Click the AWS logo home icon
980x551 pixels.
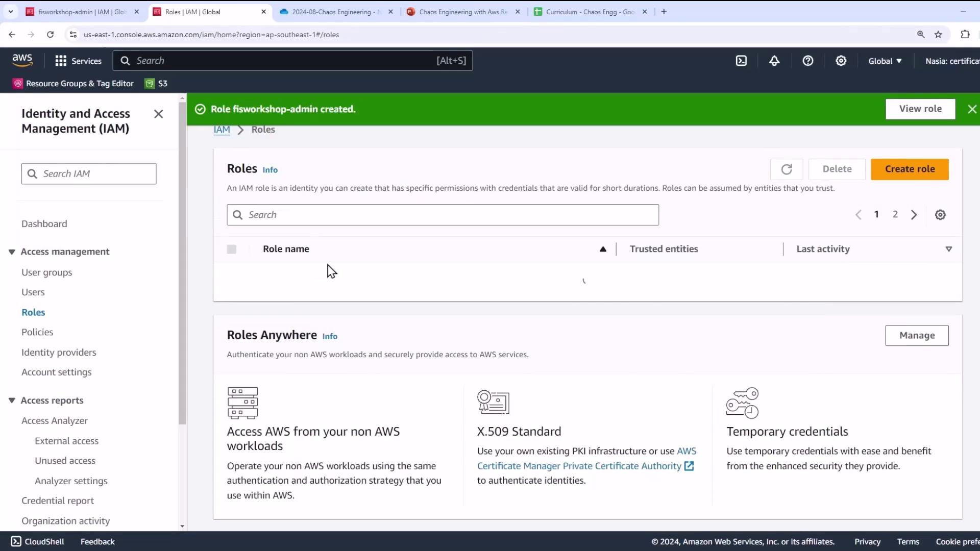coord(22,60)
